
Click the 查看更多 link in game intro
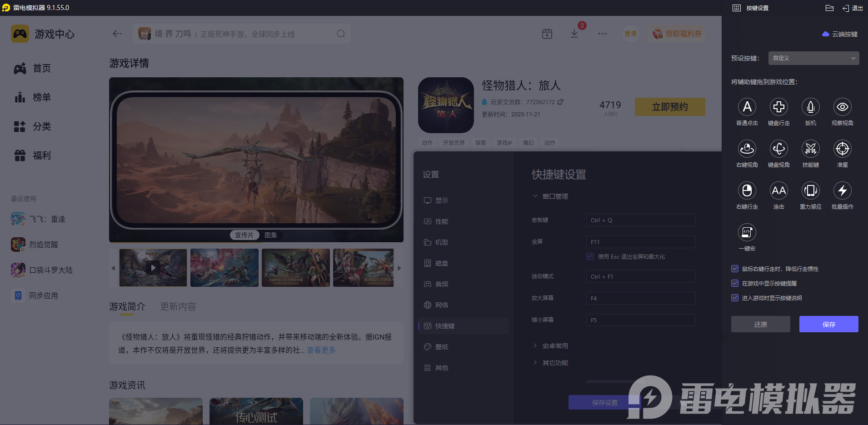[320, 350]
